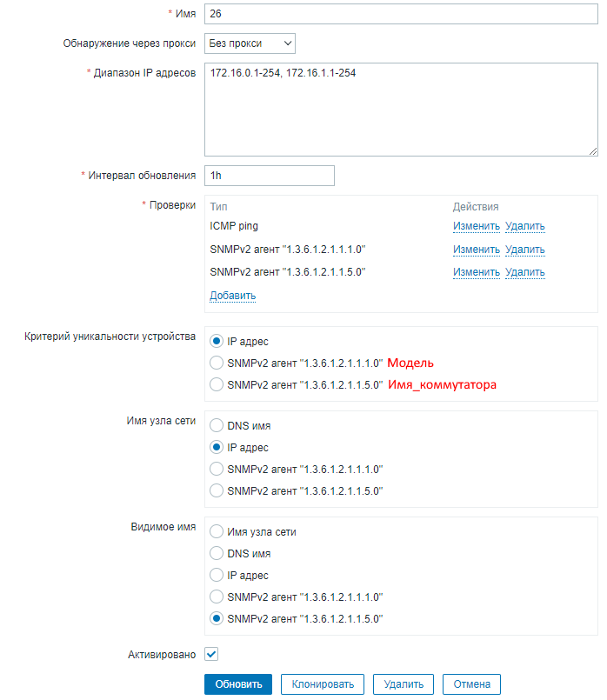Delete the SNMPv2 1.3.6.1.2.1.1.5.0 check
607x700 pixels.
click(x=524, y=272)
